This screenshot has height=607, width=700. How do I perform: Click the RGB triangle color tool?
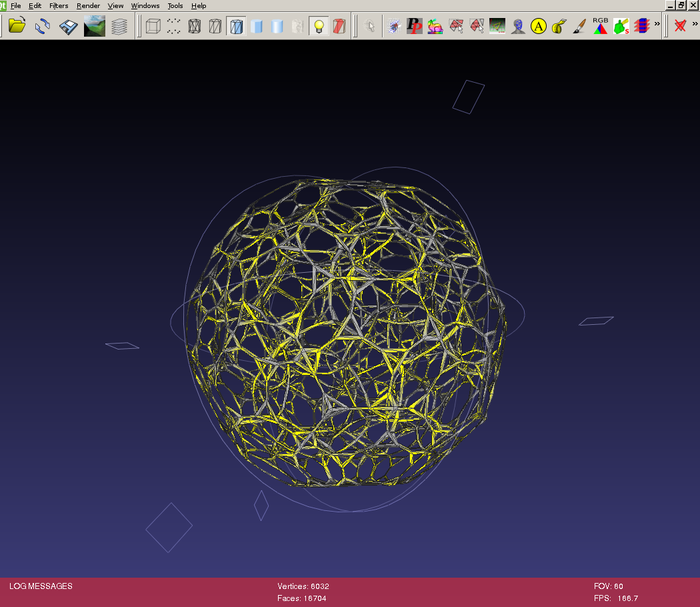point(600,26)
